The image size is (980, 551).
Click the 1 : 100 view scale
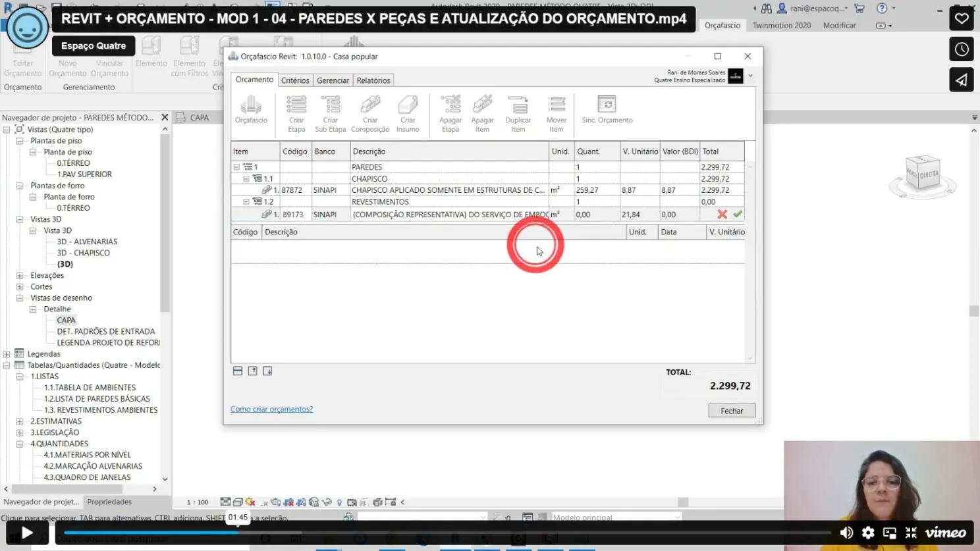(x=198, y=502)
